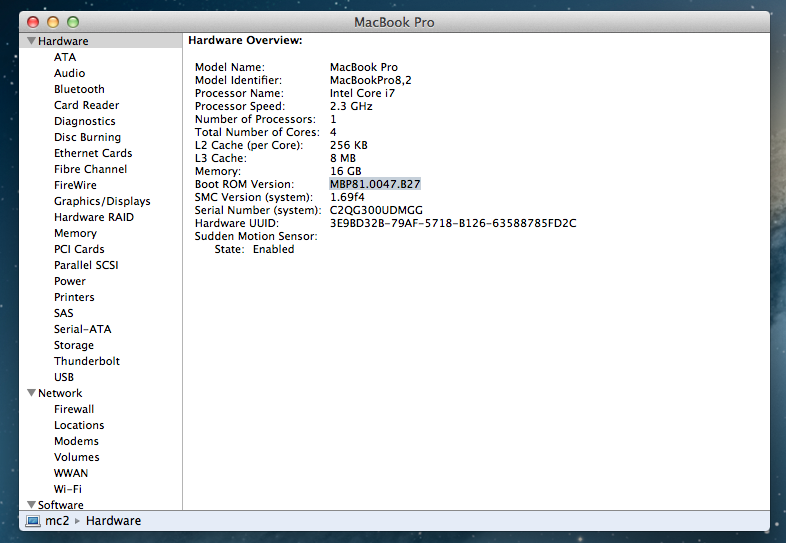Select PCI Cards in the sidebar
Image resolution: width=786 pixels, height=543 pixels.
point(79,249)
